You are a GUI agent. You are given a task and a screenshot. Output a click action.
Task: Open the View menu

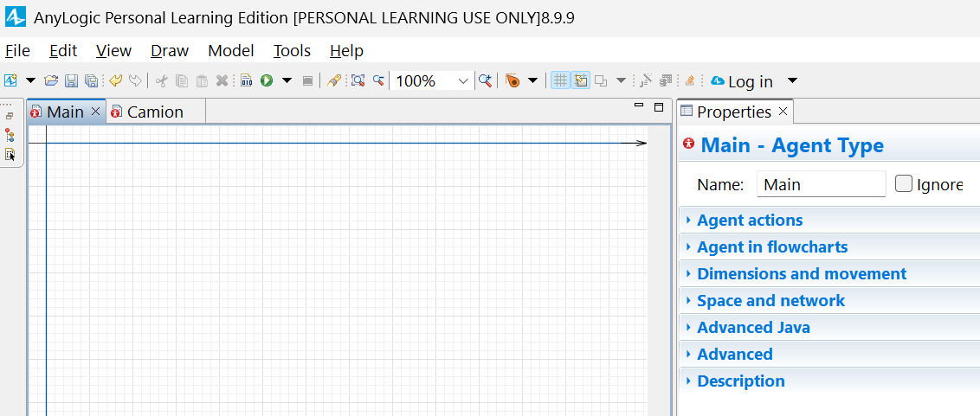(x=113, y=50)
